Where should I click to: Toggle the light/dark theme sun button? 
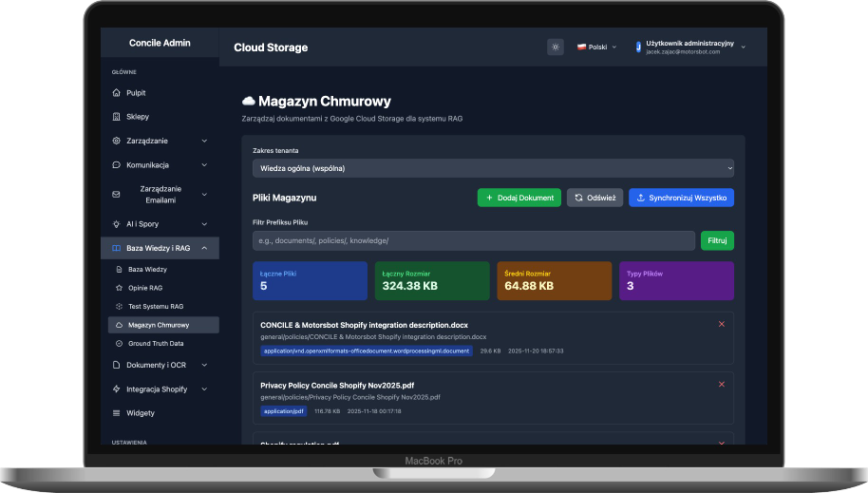coord(556,47)
